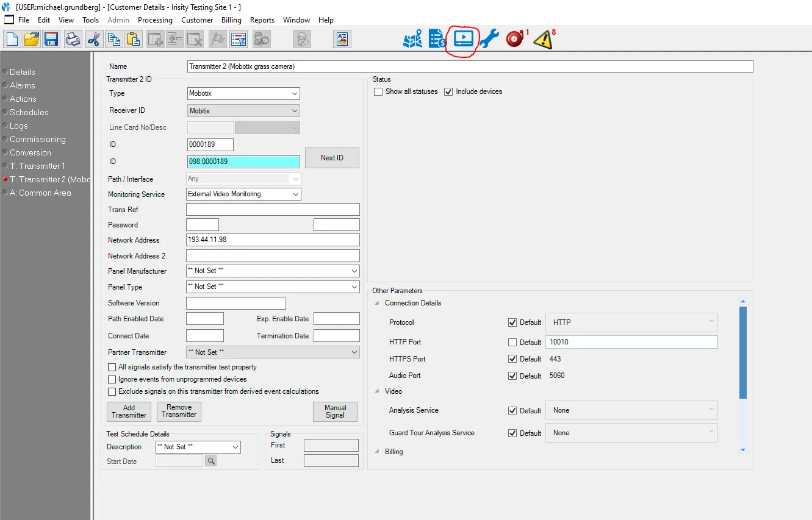
Task: Open the Reports menu
Action: [x=262, y=20]
